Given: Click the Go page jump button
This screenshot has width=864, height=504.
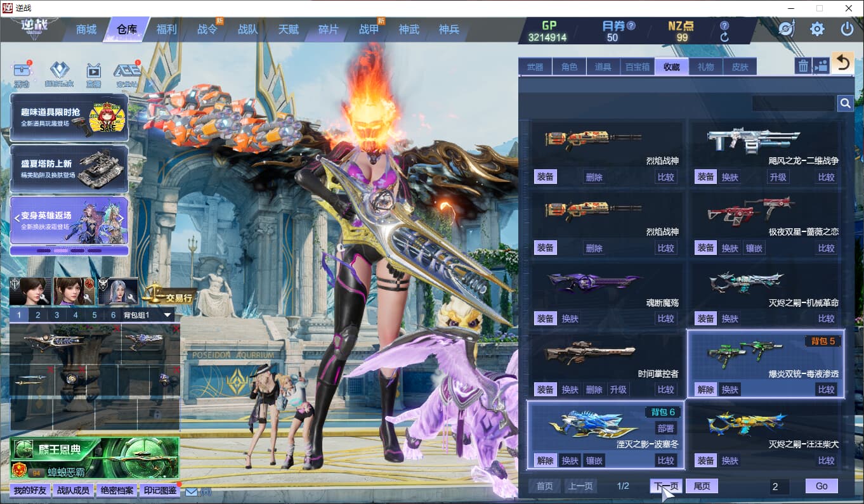Looking at the screenshot, I should [821, 486].
